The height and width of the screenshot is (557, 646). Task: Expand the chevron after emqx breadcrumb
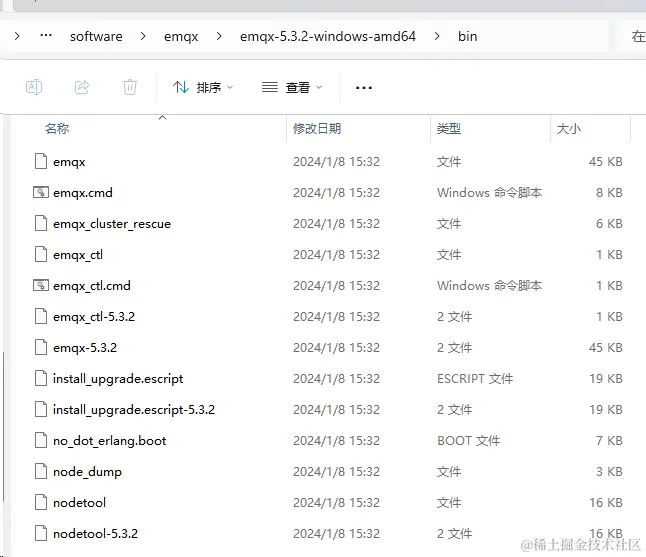[219, 36]
